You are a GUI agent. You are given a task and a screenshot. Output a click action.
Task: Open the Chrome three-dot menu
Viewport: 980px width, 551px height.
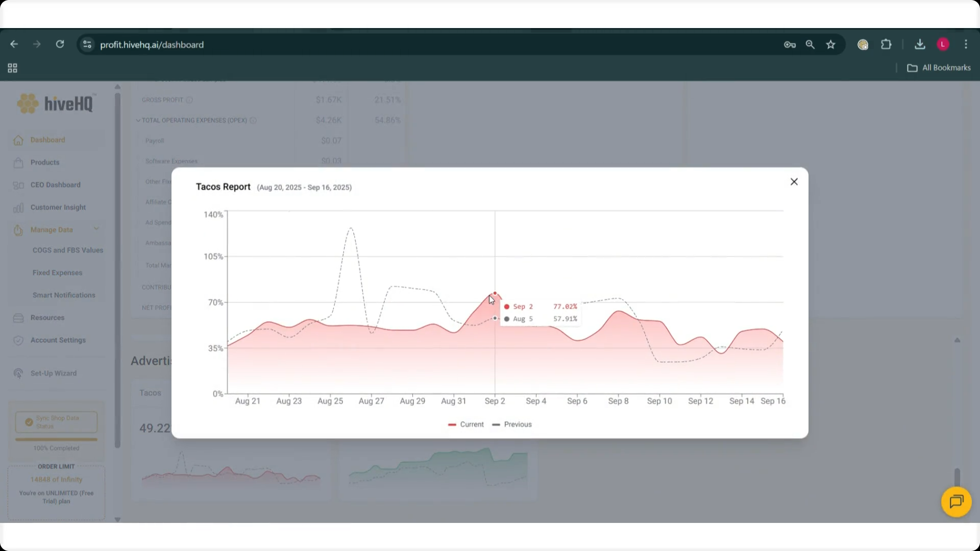pyautogui.click(x=966, y=44)
